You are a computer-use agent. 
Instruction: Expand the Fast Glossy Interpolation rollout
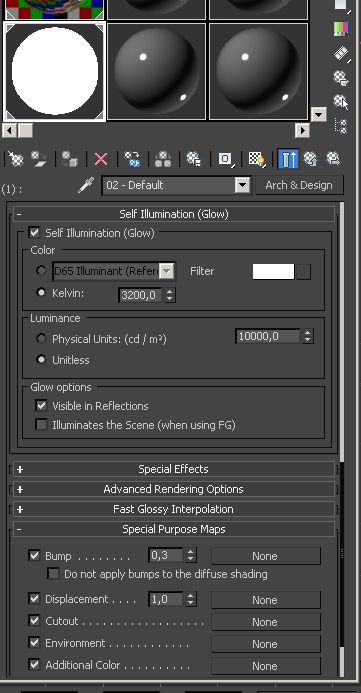coord(174,509)
